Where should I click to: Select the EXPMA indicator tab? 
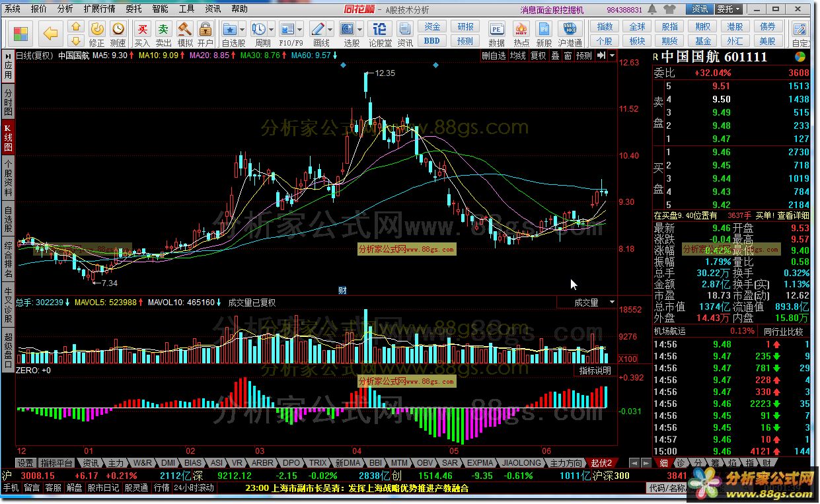pos(480,463)
